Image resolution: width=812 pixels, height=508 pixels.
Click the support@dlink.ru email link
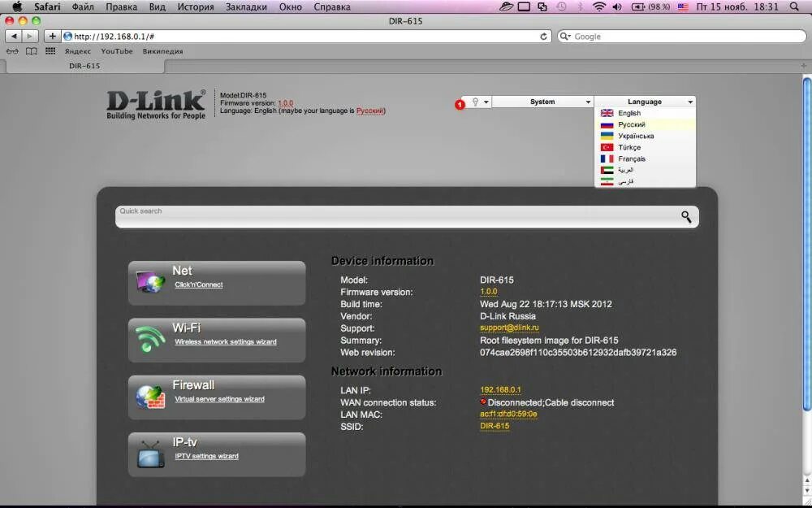[x=509, y=328]
